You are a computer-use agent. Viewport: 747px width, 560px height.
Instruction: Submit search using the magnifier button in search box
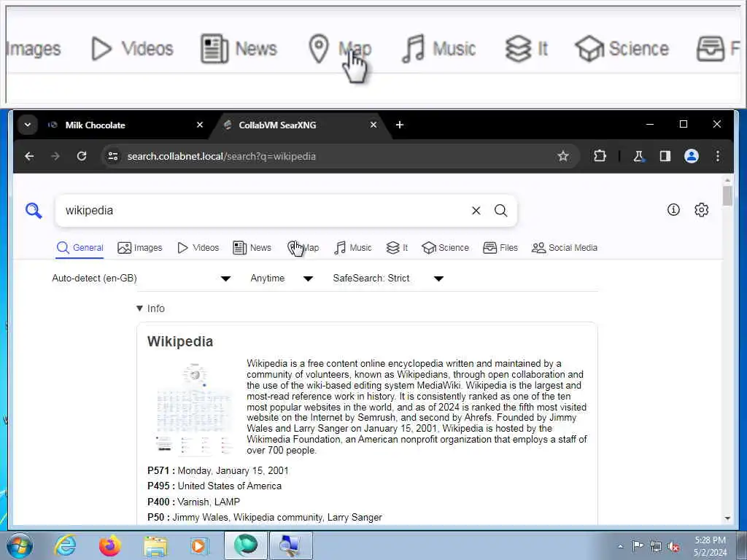pos(500,211)
